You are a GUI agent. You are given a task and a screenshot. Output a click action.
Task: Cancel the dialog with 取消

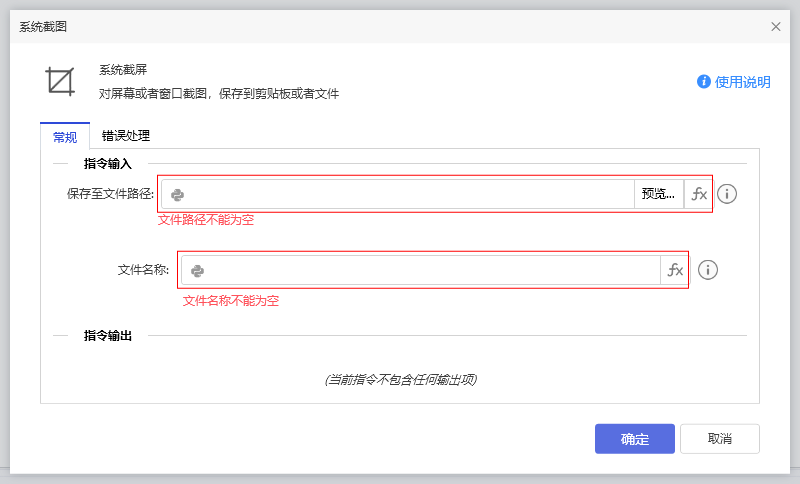[719, 439]
